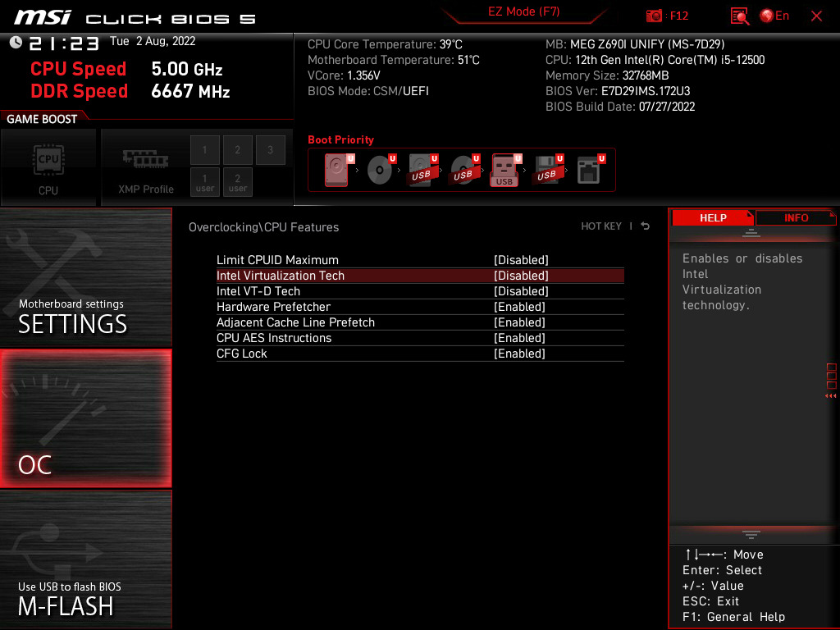The image size is (840, 630).
Task: Click the date Tue 2 Aug, 2022
Action: [x=153, y=41]
